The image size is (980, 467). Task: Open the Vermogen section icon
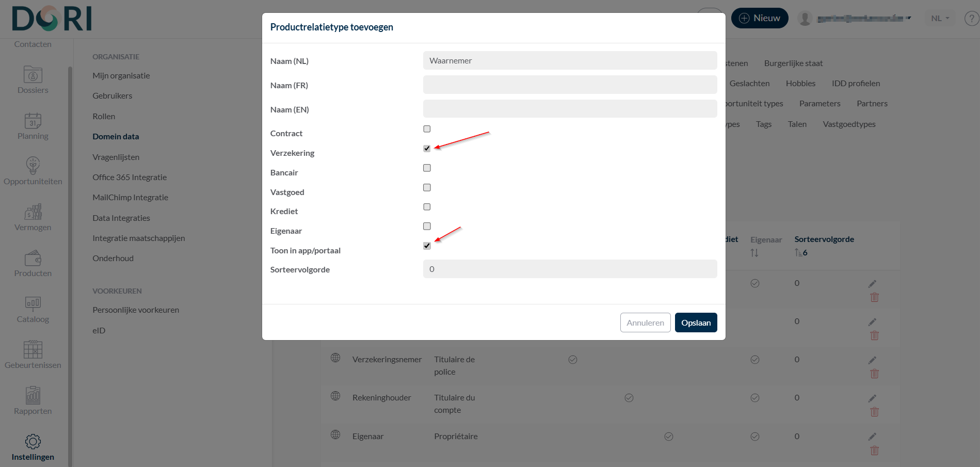(33, 212)
